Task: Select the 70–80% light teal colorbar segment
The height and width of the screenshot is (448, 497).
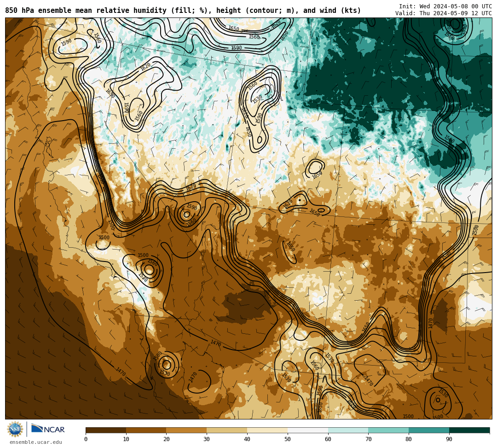Action: tap(388, 430)
